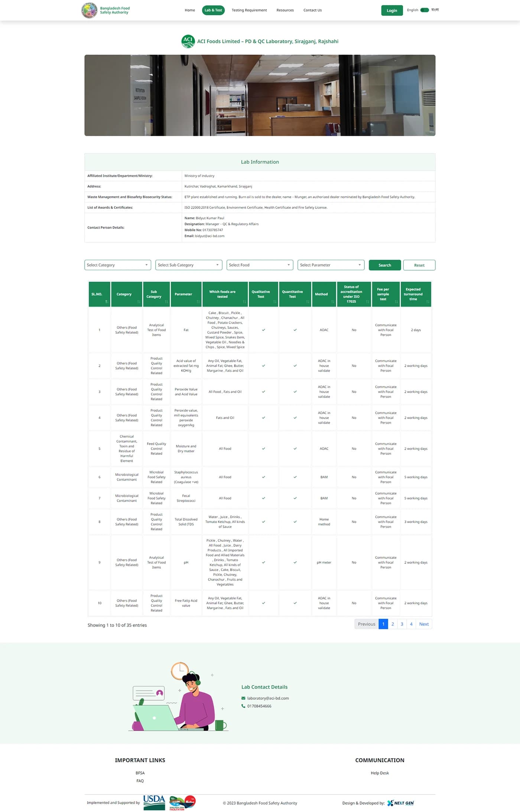Open the FAQ link in footer
520x812 pixels.
(x=140, y=780)
